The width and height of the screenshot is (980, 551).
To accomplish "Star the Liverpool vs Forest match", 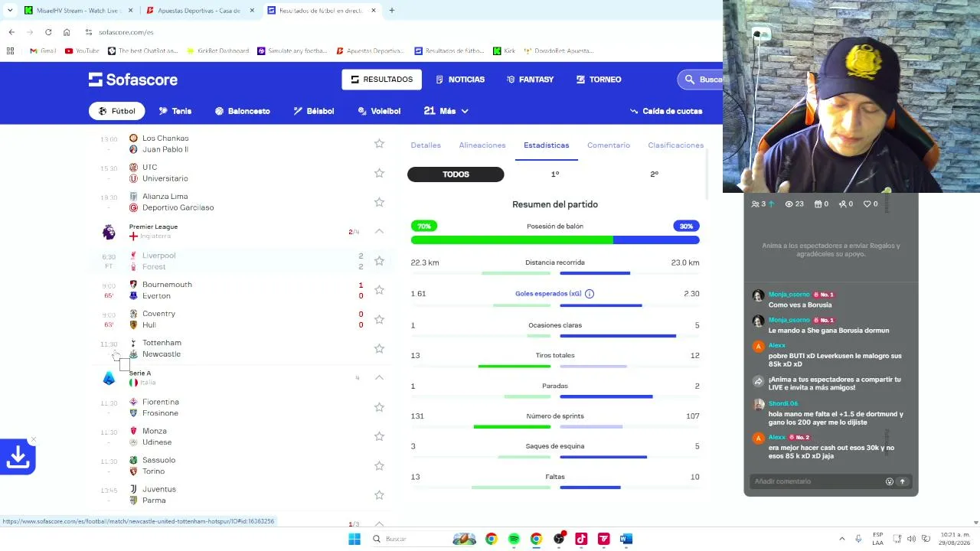I will (379, 261).
